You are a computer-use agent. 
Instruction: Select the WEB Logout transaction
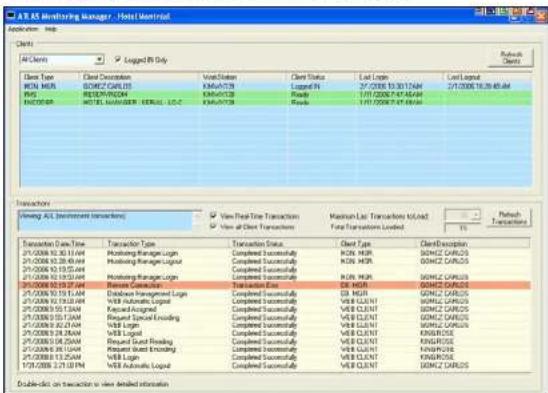coord(275,333)
